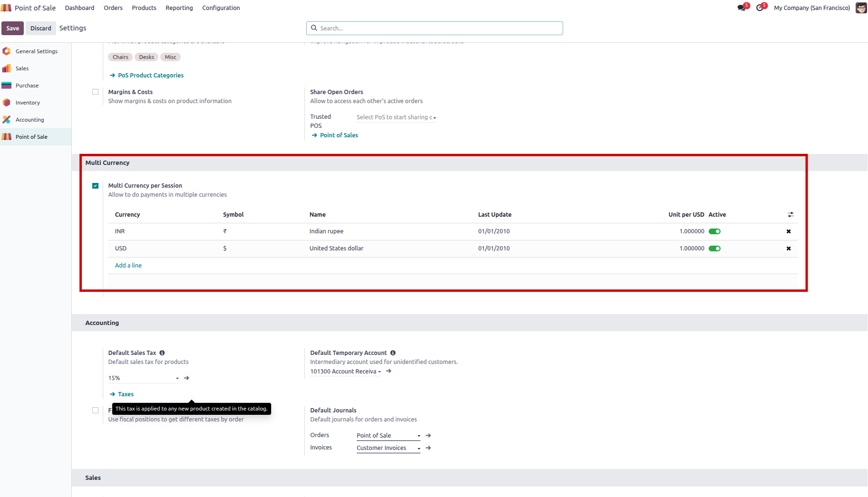
Task: Open the activities clock icon
Action: [x=760, y=8]
